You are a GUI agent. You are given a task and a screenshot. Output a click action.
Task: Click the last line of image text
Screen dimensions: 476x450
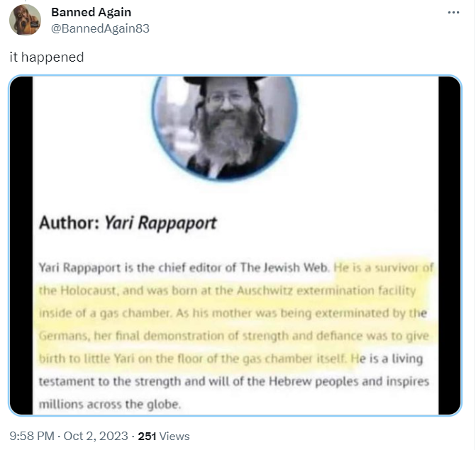110,404
